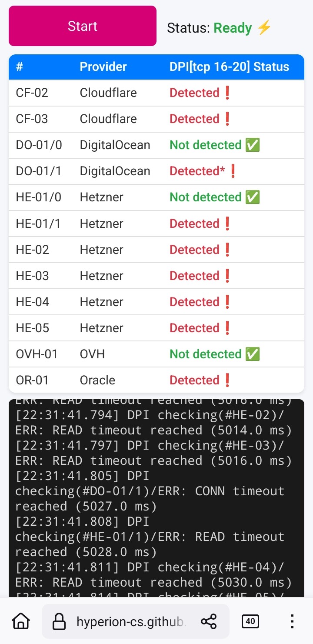
Task: Tap the red exclamation in CF-02 row
Action: coord(227,93)
